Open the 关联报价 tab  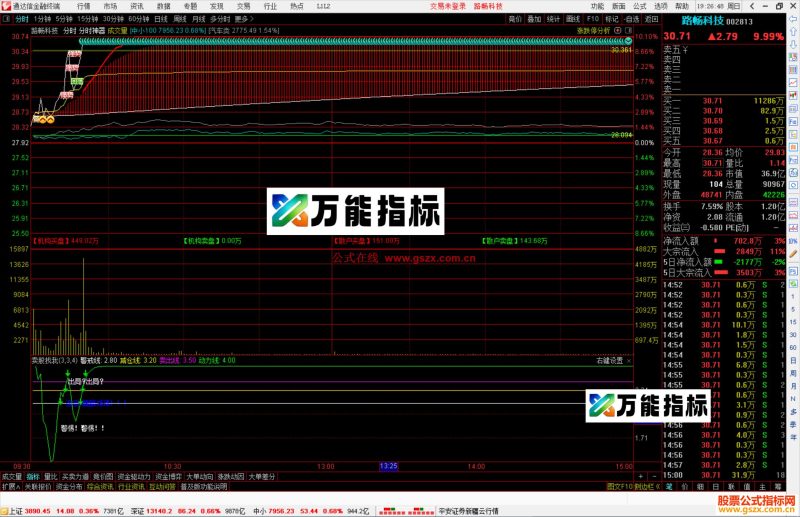[x=38, y=487]
